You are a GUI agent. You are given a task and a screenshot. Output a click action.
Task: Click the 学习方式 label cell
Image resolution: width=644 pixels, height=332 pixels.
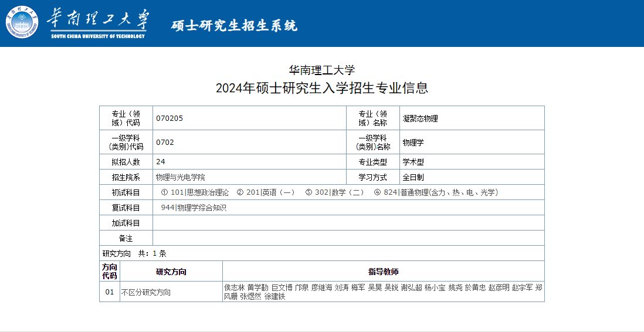click(373, 178)
